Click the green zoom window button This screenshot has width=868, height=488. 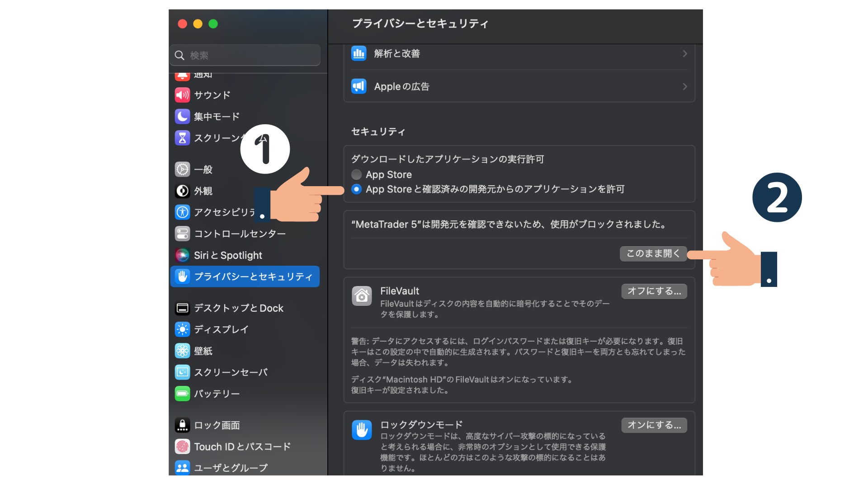213,24
